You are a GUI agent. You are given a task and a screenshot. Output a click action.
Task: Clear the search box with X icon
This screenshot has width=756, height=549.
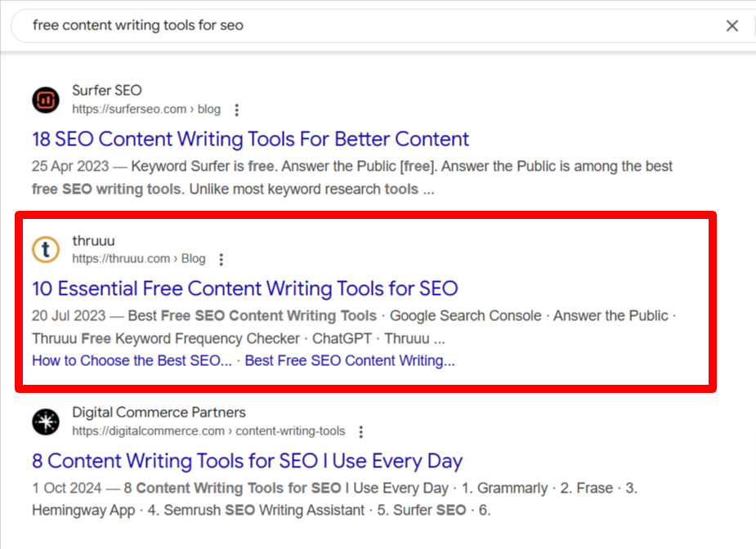[x=732, y=25]
